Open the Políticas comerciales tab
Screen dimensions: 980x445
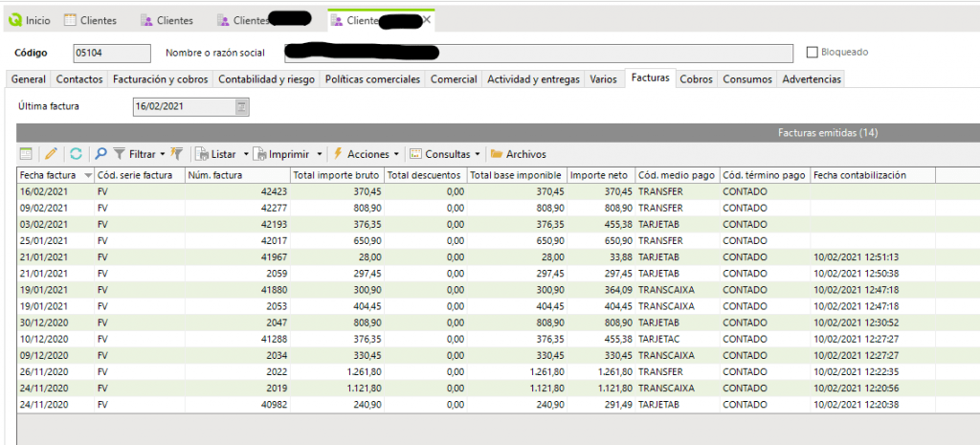point(372,79)
